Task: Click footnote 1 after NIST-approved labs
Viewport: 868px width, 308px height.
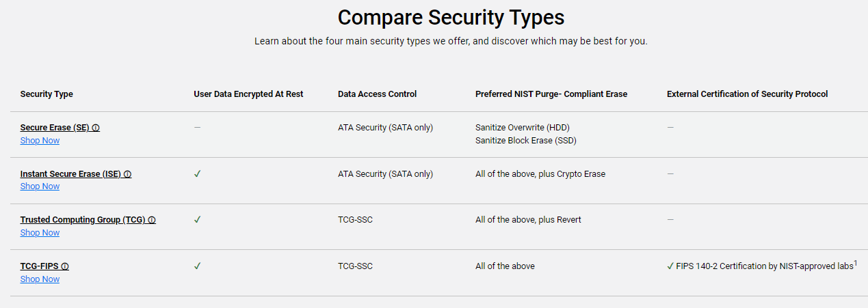Action: pos(856,264)
